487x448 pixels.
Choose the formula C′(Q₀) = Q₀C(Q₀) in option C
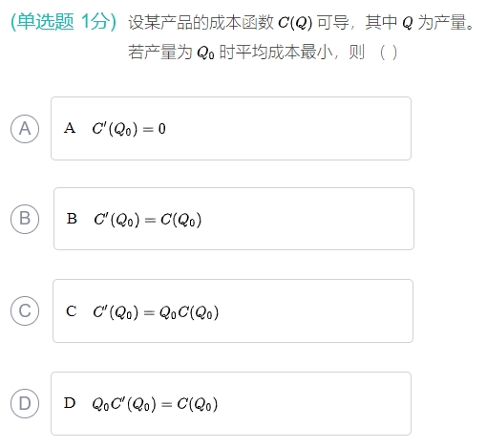(x=156, y=312)
